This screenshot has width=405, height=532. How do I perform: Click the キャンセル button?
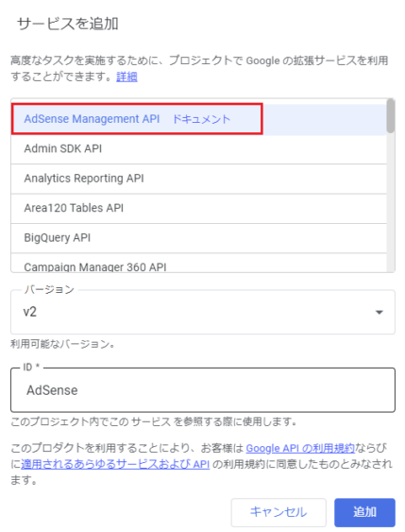tap(278, 512)
